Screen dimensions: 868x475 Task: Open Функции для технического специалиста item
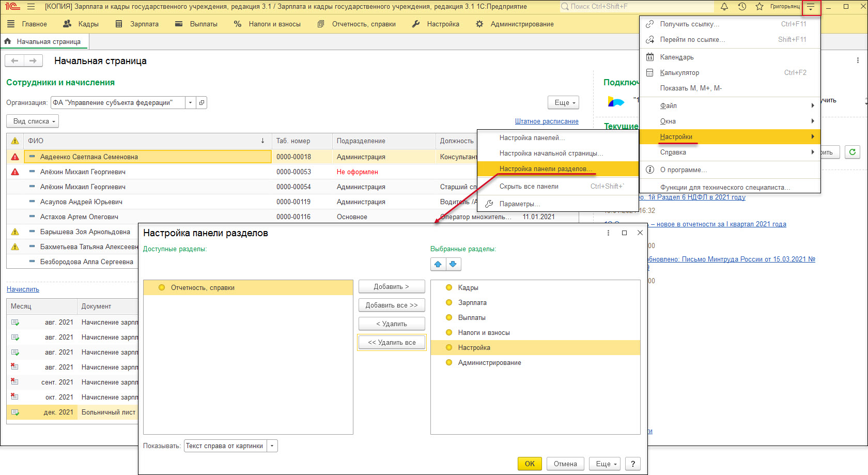point(730,187)
